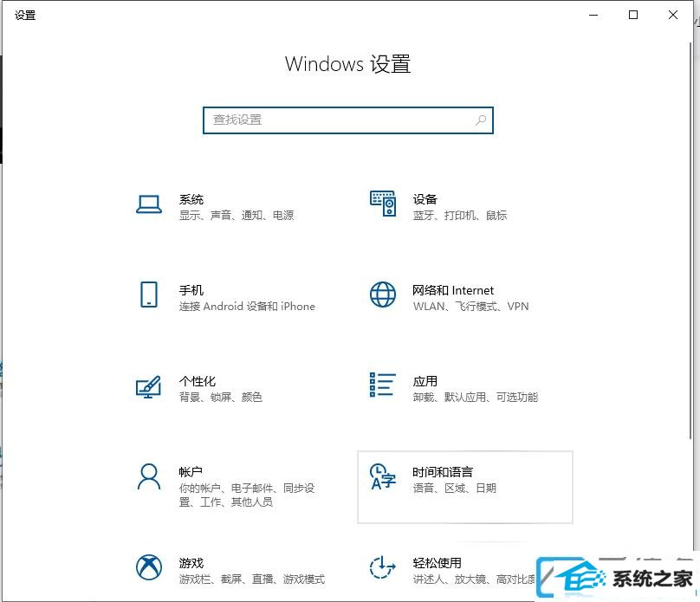Open the Ease of Access icon
Screen dimensions: 700x602
point(383,567)
